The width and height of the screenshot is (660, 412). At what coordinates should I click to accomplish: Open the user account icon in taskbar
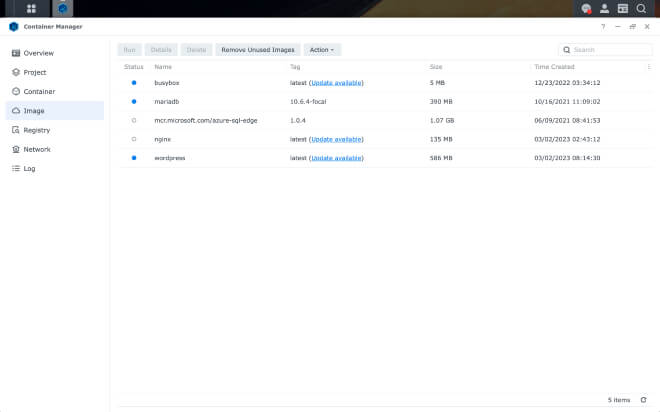604,8
